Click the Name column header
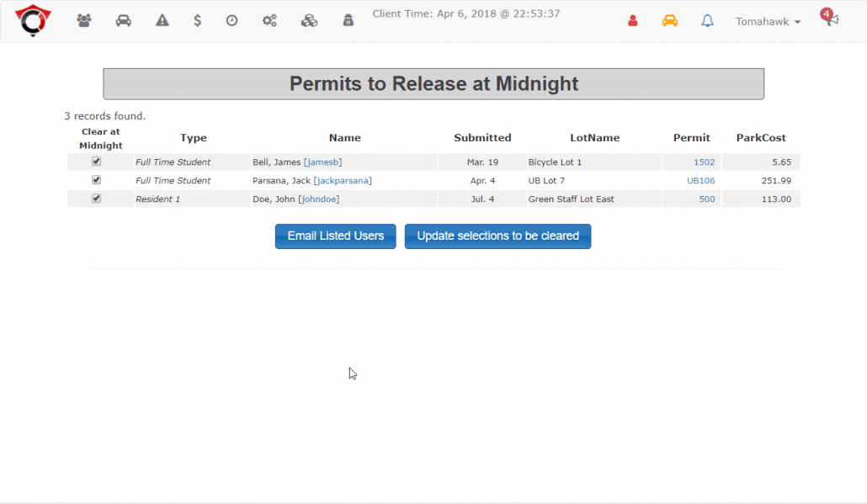This screenshot has height=504, width=867. coord(345,138)
